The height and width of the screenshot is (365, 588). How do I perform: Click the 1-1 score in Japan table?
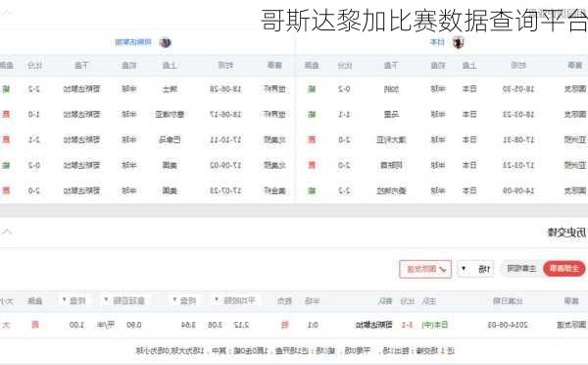344,115
